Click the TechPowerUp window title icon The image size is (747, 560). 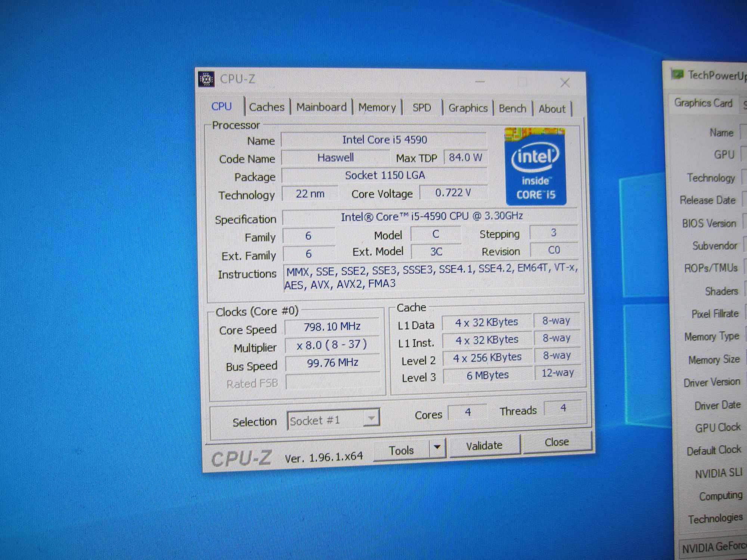[677, 74]
